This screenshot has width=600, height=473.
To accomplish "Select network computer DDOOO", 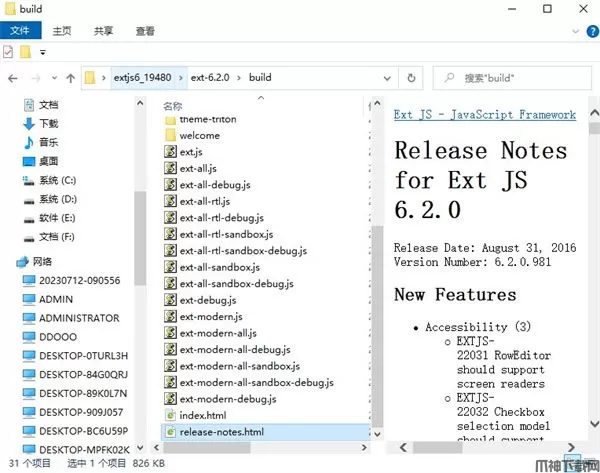I will point(58,337).
